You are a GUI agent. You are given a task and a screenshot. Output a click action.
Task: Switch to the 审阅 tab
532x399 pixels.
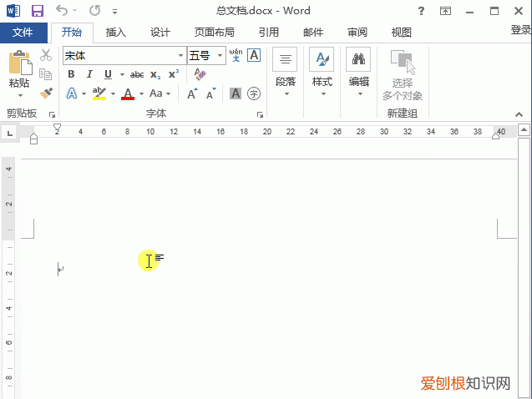[357, 33]
